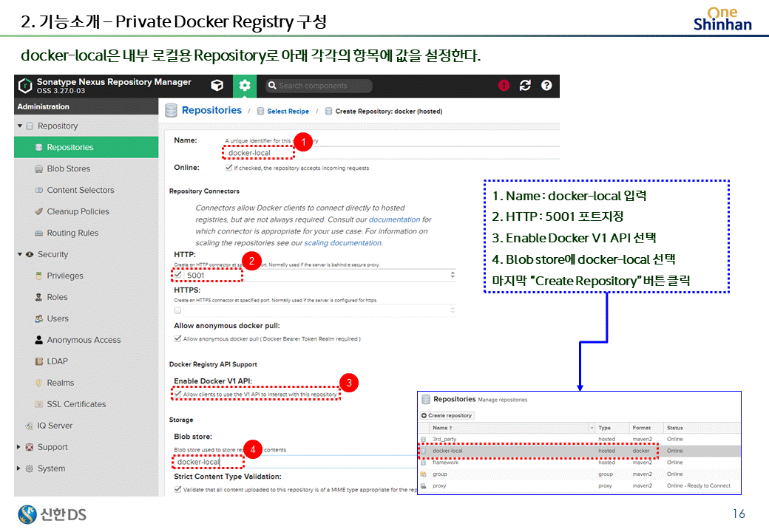The width and height of the screenshot is (769, 532).
Task: Click the Privileges sidebar icon
Action: point(38,276)
